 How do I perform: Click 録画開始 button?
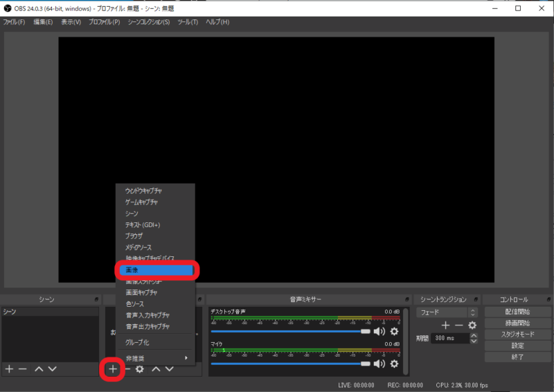tap(517, 323)
